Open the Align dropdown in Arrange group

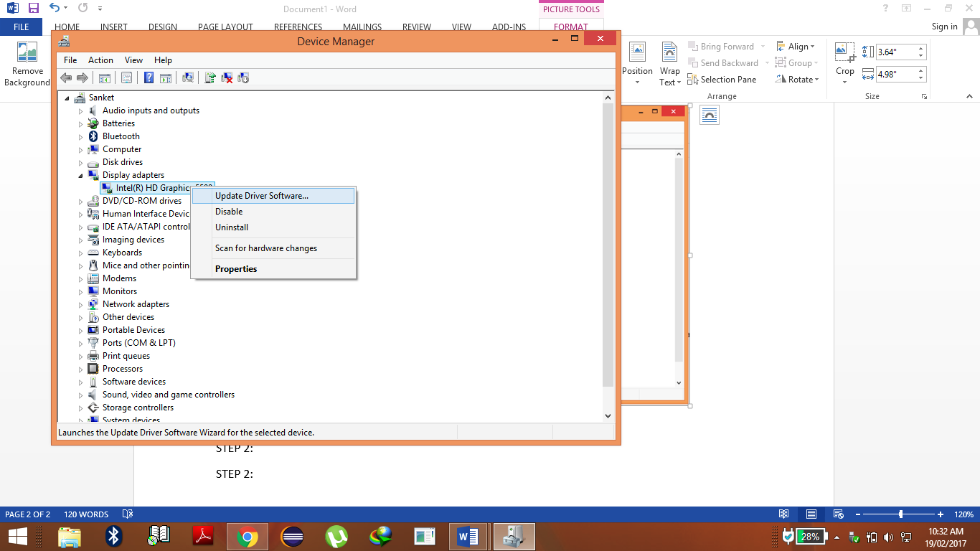[x=795, y=47]
